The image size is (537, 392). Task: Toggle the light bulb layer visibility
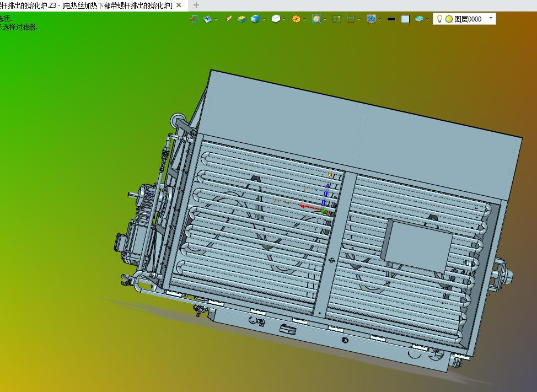440,19
